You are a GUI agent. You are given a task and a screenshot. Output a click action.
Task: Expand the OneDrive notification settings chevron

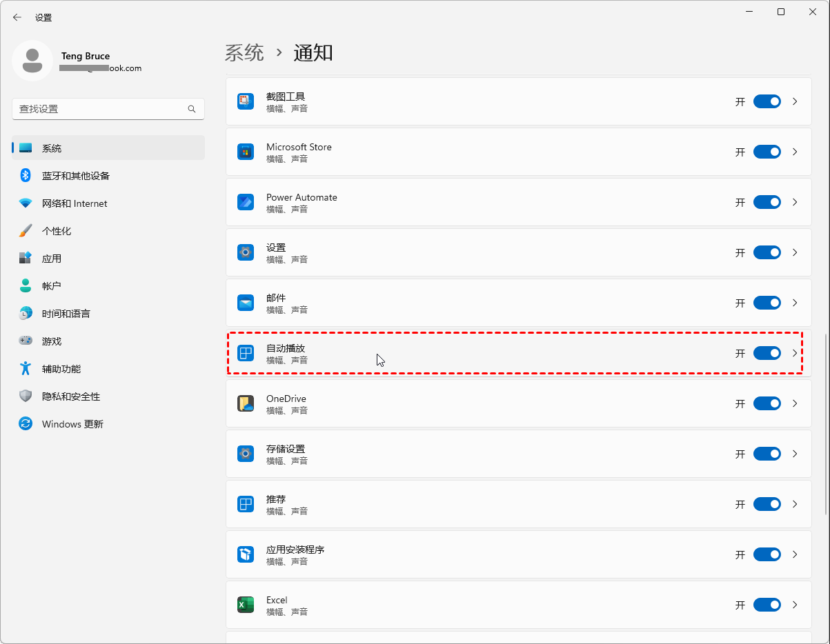pyautogui.click(x=795, y=403)
